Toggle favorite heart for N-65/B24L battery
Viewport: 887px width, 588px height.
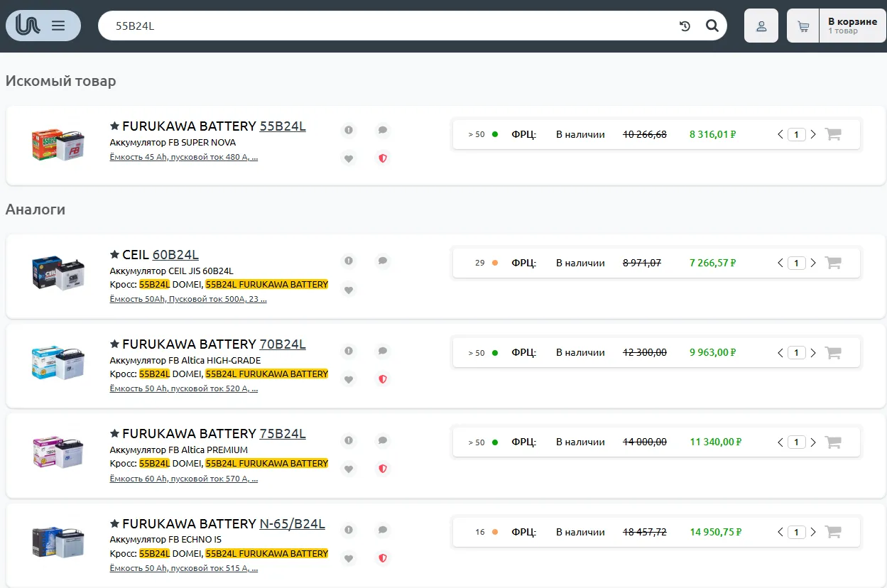pyautogui.click(x=348, y=559)
